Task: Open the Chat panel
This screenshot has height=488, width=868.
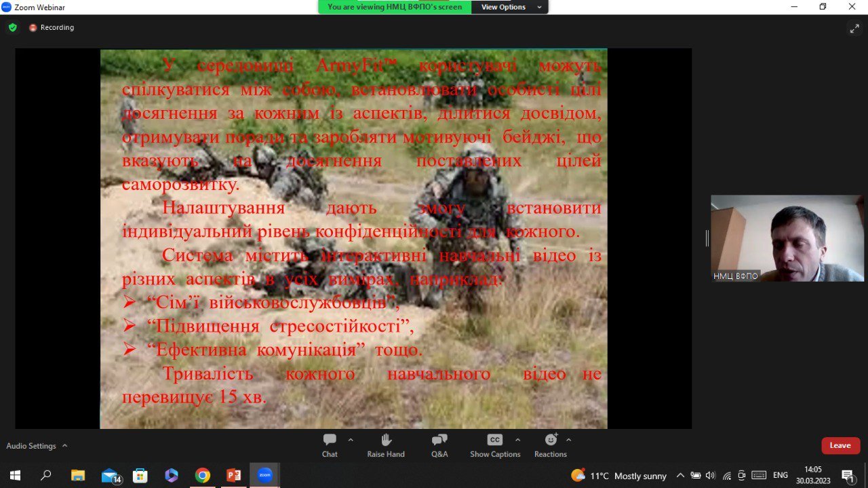Action: click(x=330, y=445)
